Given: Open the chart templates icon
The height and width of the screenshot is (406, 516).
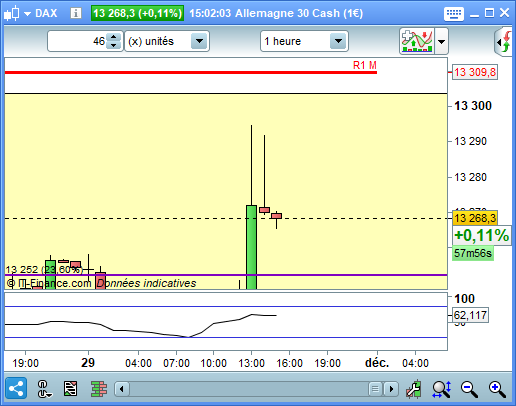Looking at the screenshot, I should (70, 389).
